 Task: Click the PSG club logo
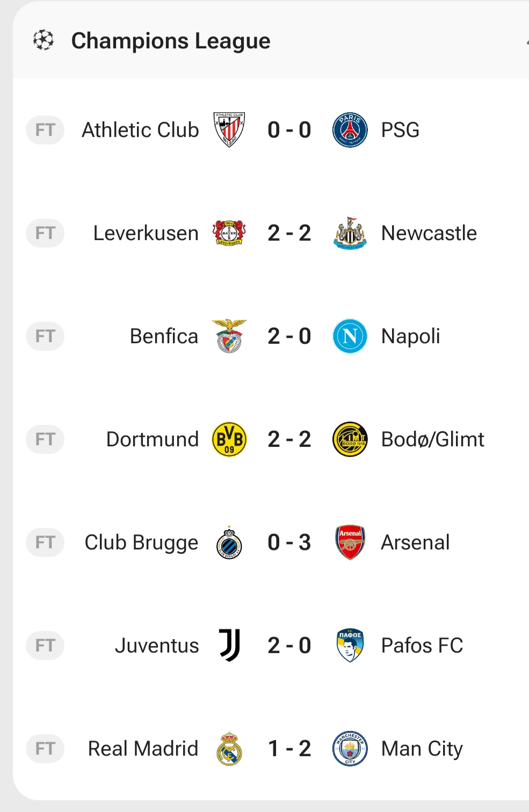coord(350,130)
